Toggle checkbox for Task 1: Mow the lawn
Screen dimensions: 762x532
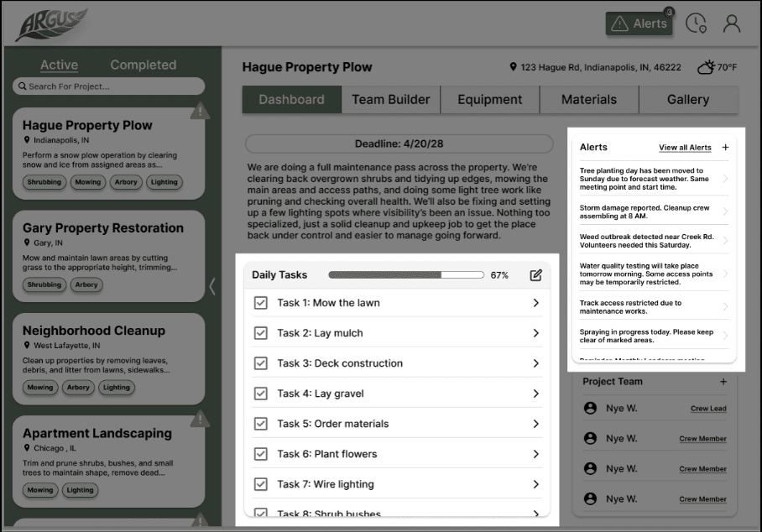(261, 303)
